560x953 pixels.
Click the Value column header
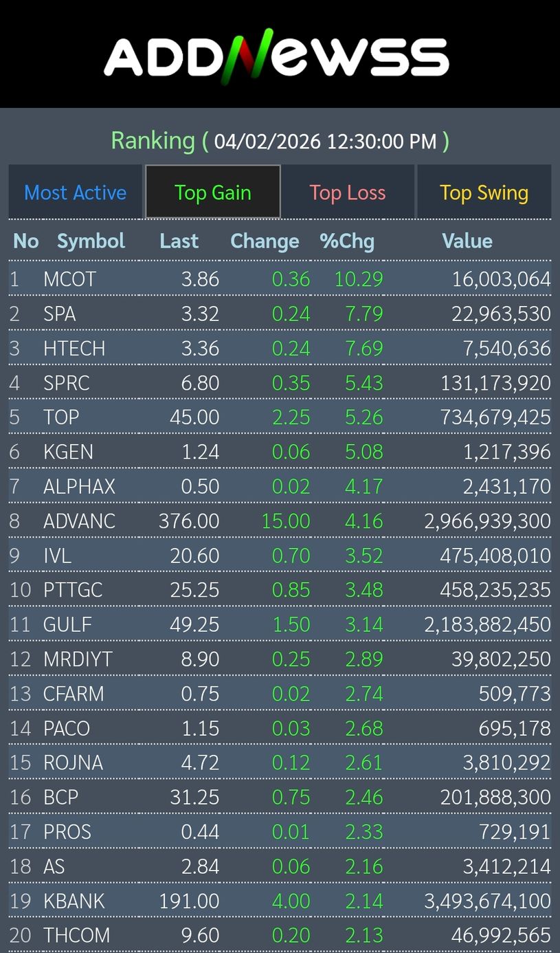[x=467, y=241]
